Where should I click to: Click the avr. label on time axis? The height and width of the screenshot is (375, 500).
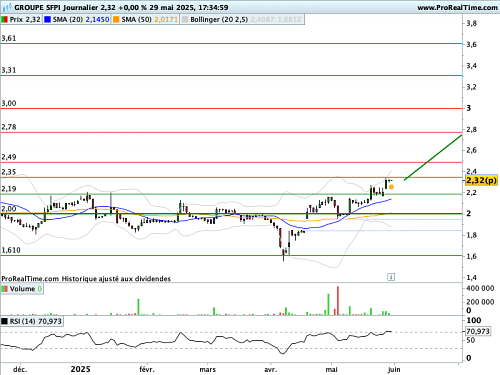(x=270, y=370)
